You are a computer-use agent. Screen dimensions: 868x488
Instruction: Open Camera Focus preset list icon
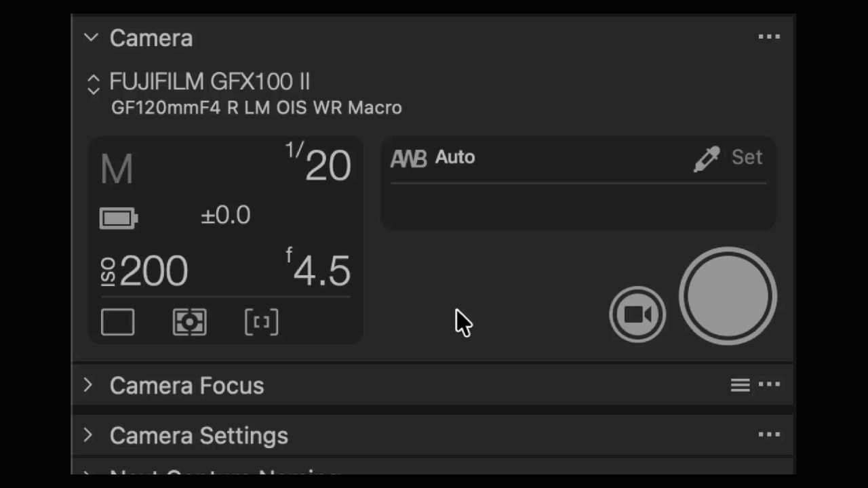[x=740, y=386]
